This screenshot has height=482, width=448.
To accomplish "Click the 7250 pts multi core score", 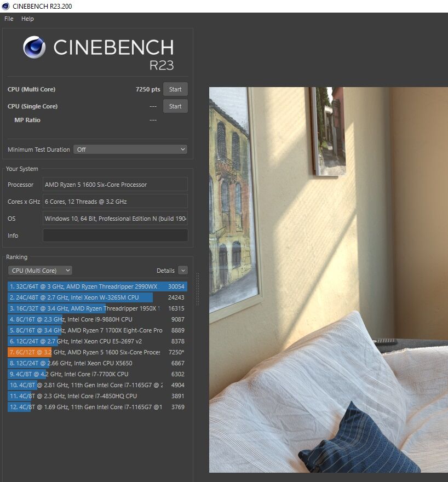I will pyautogui.click(x=148, y=89).
